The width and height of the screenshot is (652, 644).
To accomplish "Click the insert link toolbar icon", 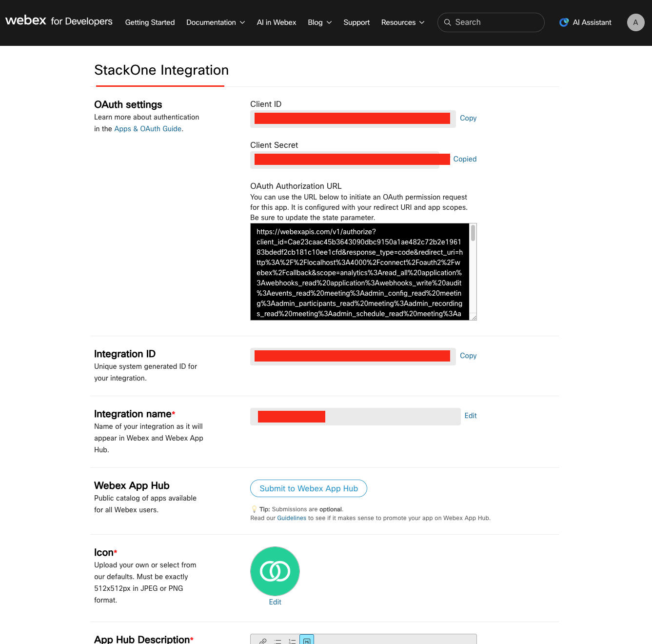I will [x=263, y=641].
